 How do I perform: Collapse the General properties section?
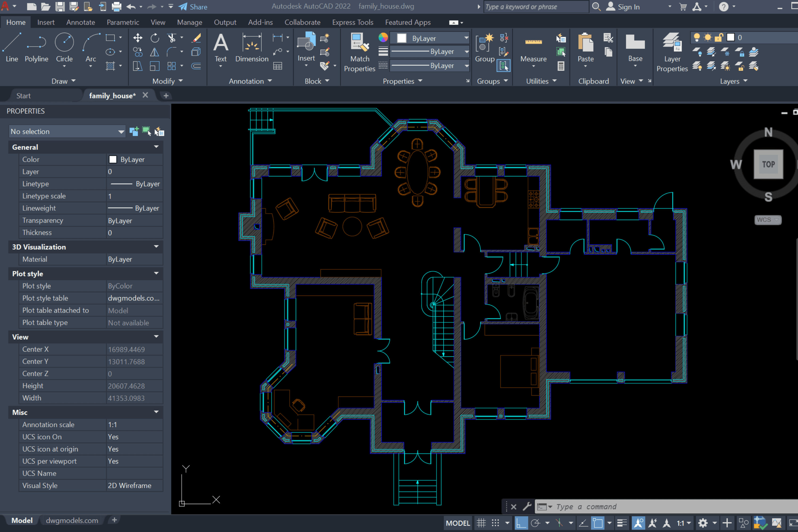pyautogui.click(x=156, y=147)
